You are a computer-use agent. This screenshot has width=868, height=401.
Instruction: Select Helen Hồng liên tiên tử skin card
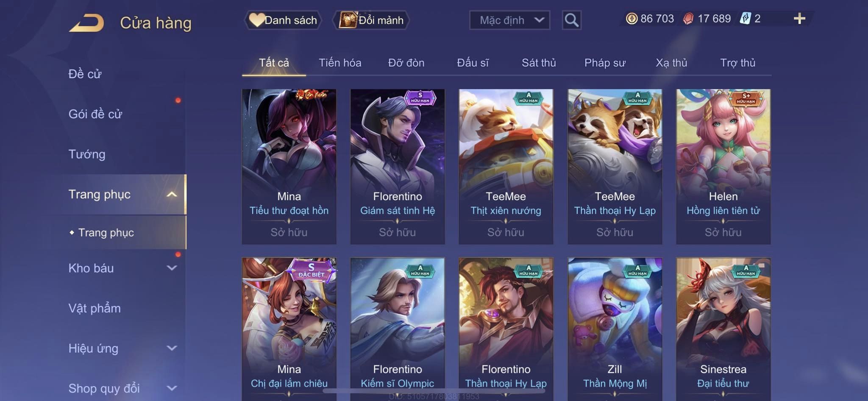pyautogui.click(x=723, y=167)
